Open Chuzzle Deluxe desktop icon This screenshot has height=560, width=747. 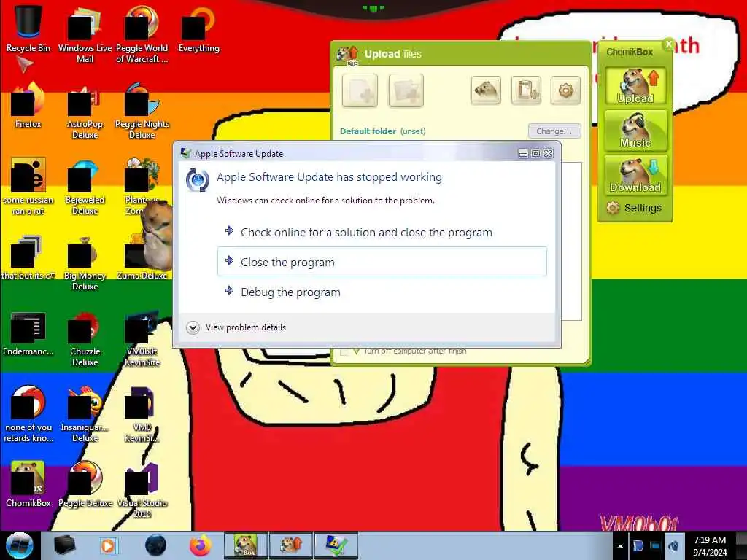point(85,338)
